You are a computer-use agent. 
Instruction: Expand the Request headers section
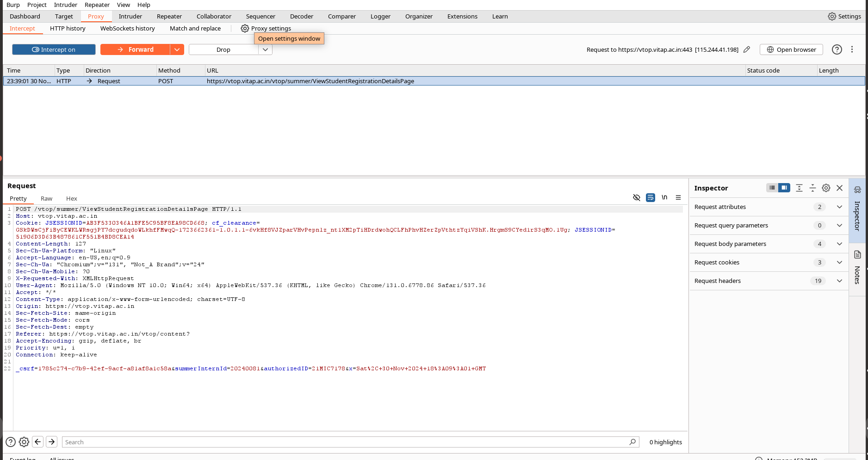tap(839, 281)
